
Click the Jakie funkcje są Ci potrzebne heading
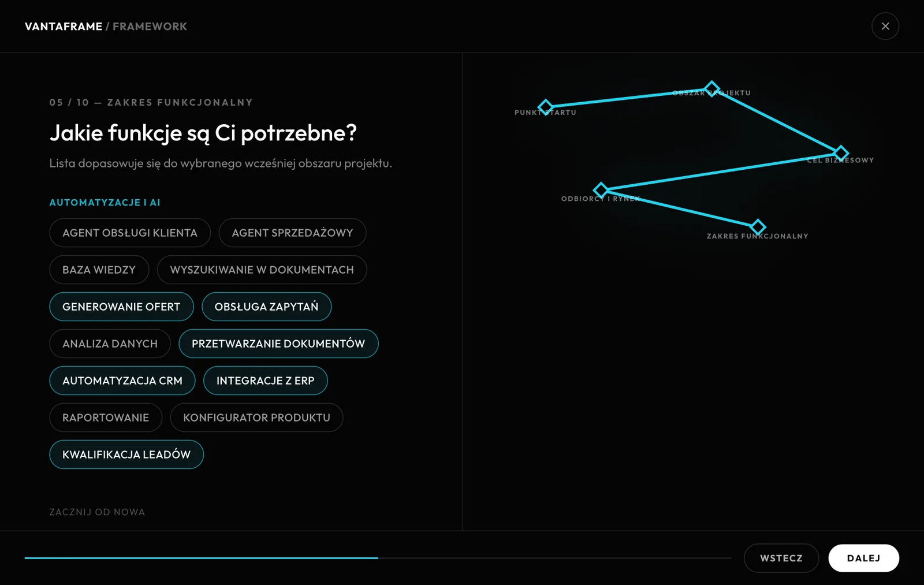coord(203,133)
